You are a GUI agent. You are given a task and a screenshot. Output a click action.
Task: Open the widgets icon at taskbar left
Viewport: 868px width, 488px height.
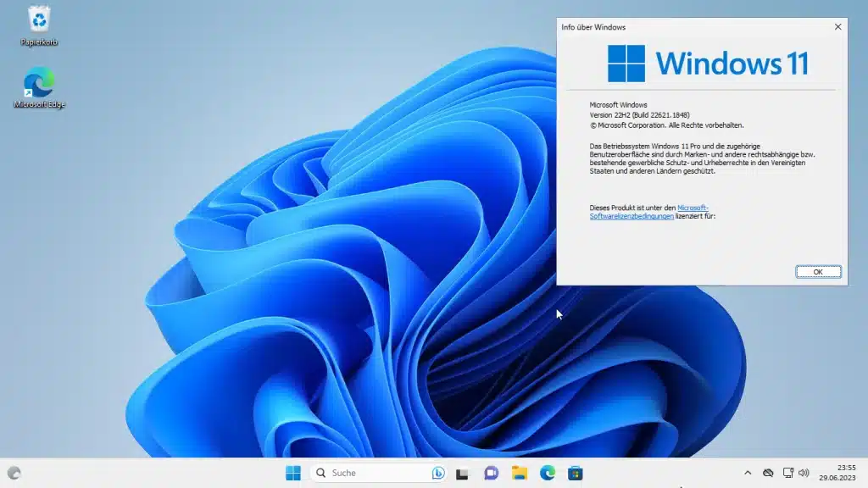point(14,473)
